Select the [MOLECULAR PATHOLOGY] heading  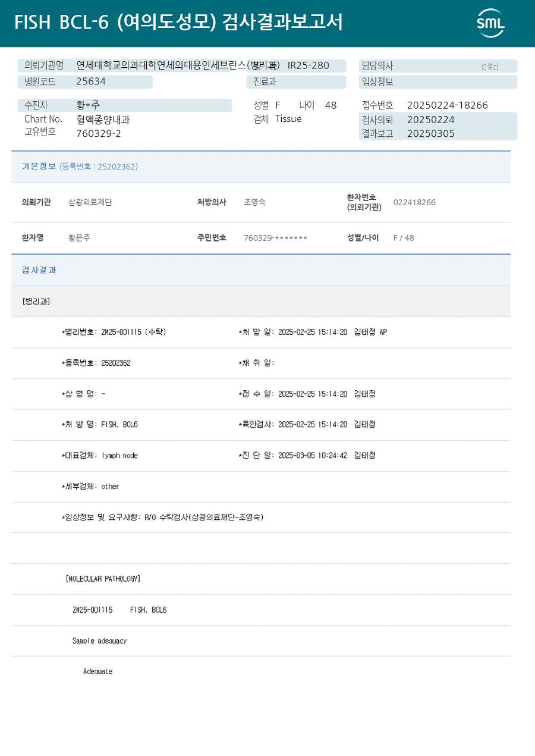tap(103, 579)
